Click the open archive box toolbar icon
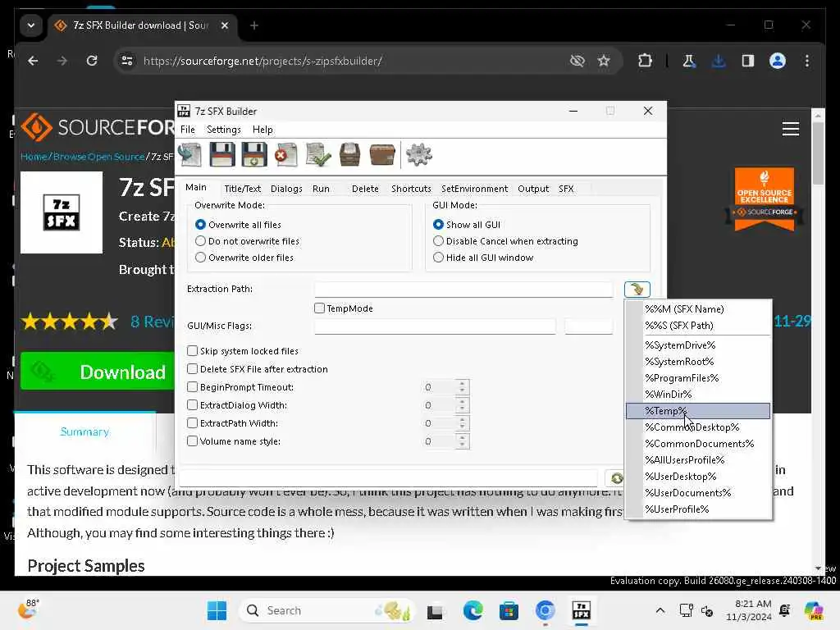Screen dimensions: 840x630 click(349, 155)
